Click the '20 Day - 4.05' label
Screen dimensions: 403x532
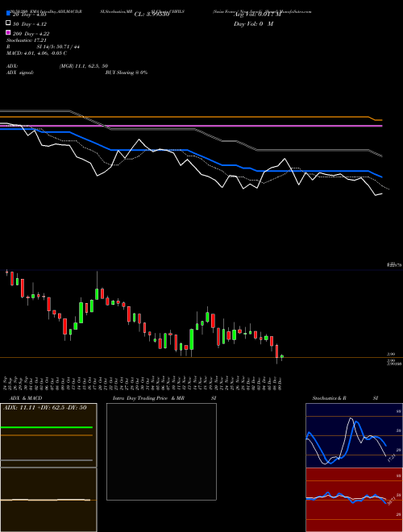[x=30, y=15]
